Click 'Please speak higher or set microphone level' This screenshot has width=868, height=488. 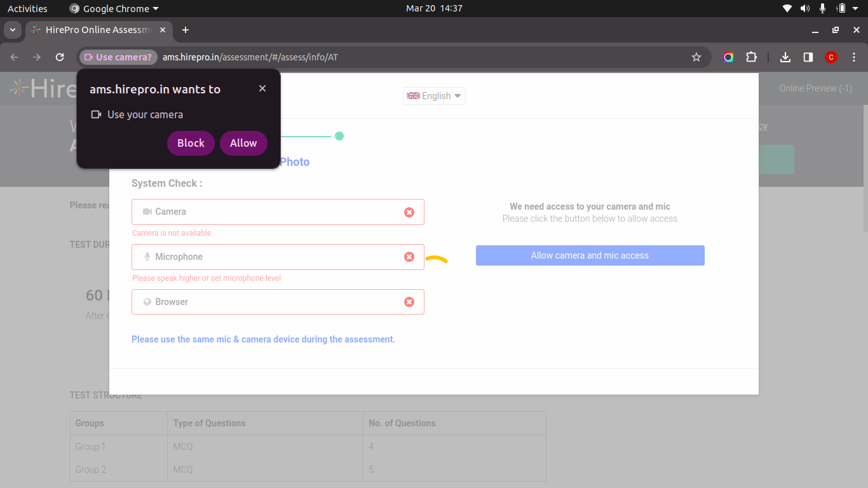(x=207, y=278)
